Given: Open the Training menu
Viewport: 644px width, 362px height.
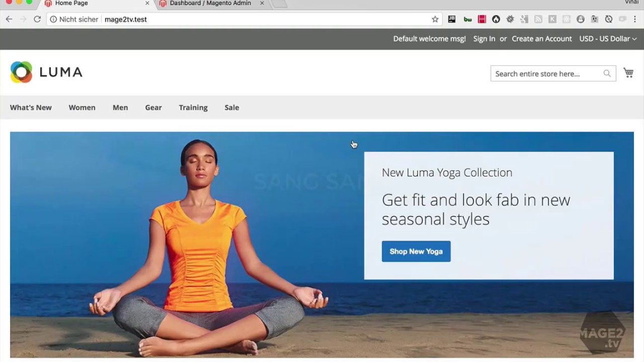Looking at the screenshot, I should [x=193, y=108].
